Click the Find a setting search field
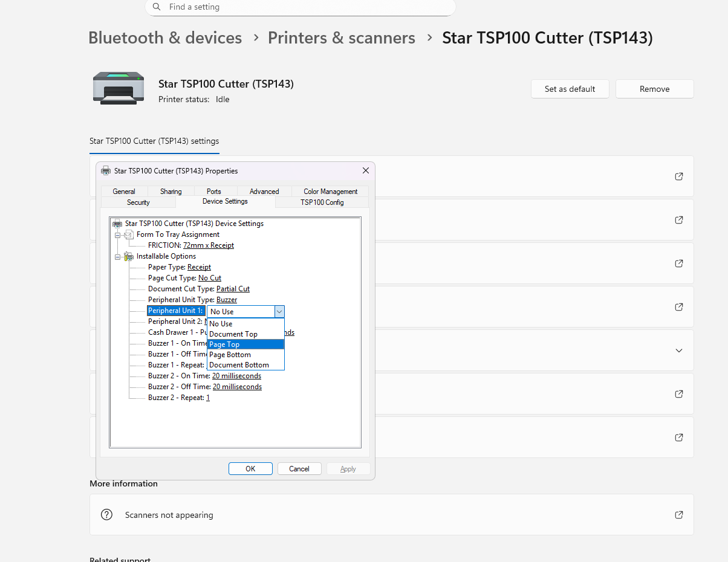 300,7
